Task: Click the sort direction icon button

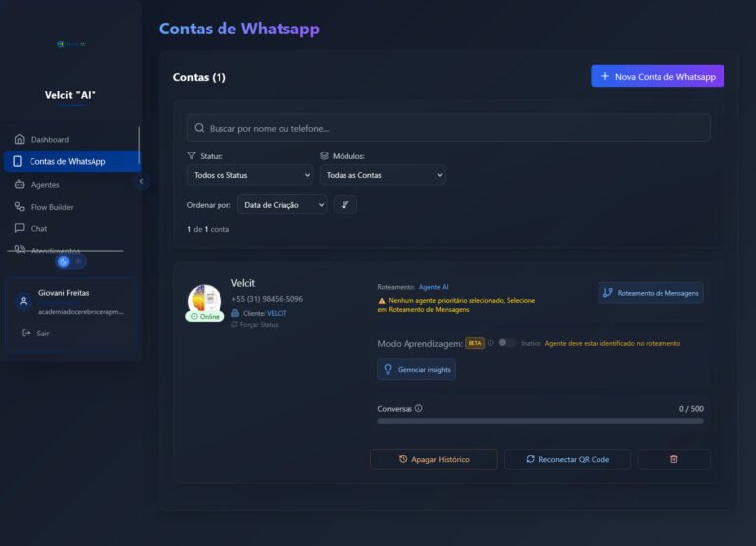Action: tap(345, 205)
